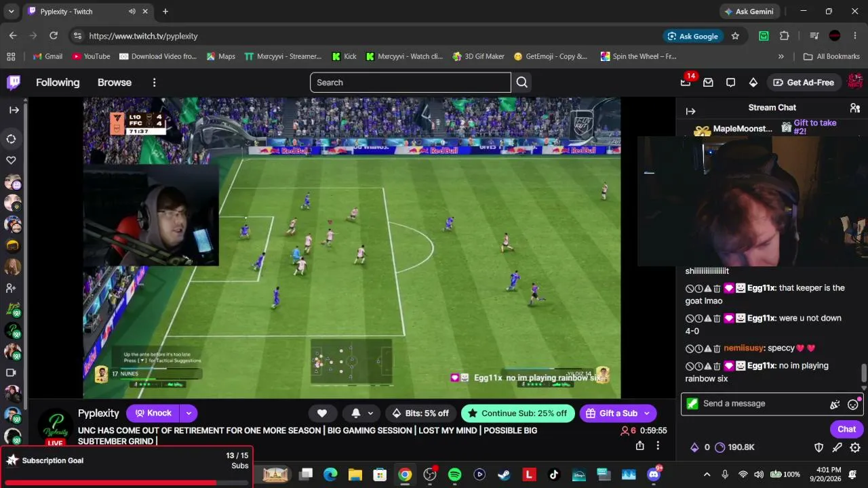Open the Pyplexity channel avatar
The image size is (868, 488).
(x=56, y=426)
